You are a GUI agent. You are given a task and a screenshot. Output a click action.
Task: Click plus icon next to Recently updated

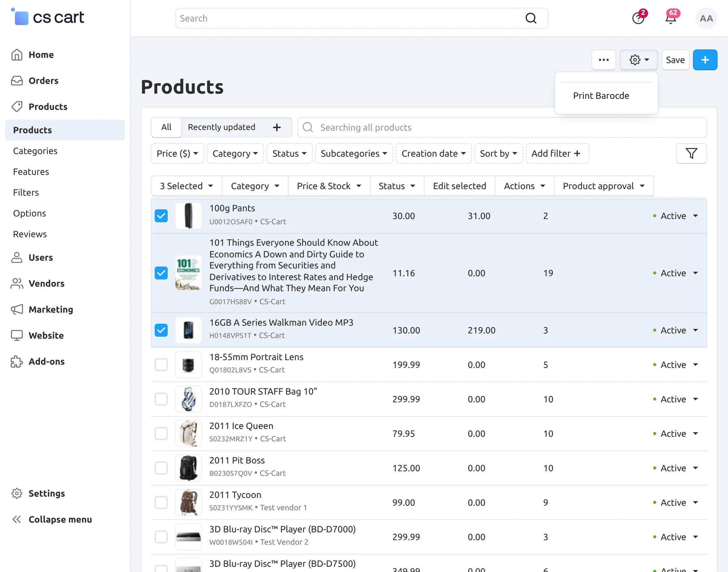pyautogui.click(x=277, y=127)
